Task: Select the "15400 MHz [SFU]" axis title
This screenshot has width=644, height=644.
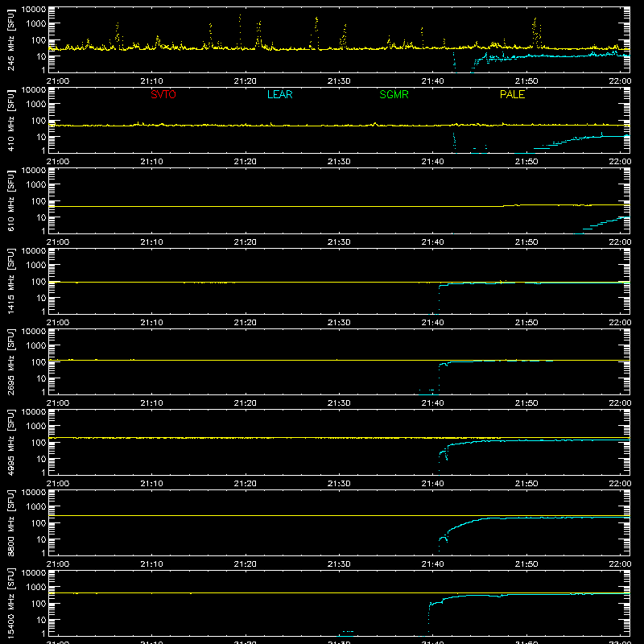Action: pyautogui.click(x=11, y=603)
